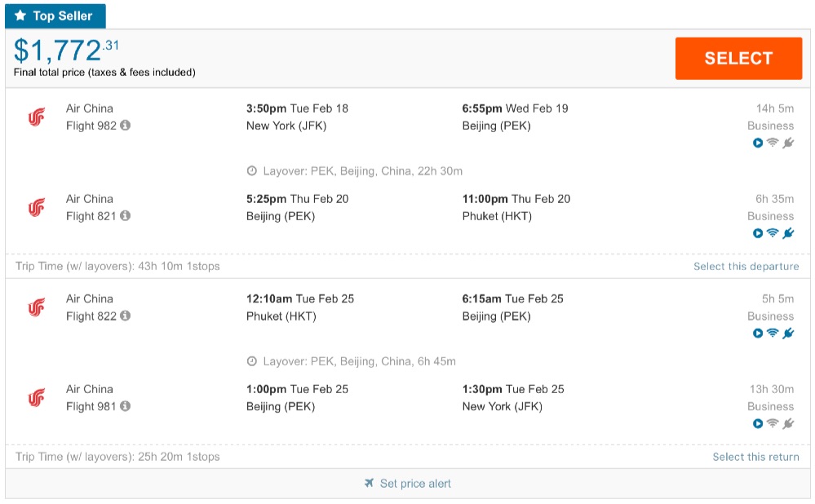Click the power outlet icon on Flight 822
This screenshot has width=815, height=504.
point(788,334)
